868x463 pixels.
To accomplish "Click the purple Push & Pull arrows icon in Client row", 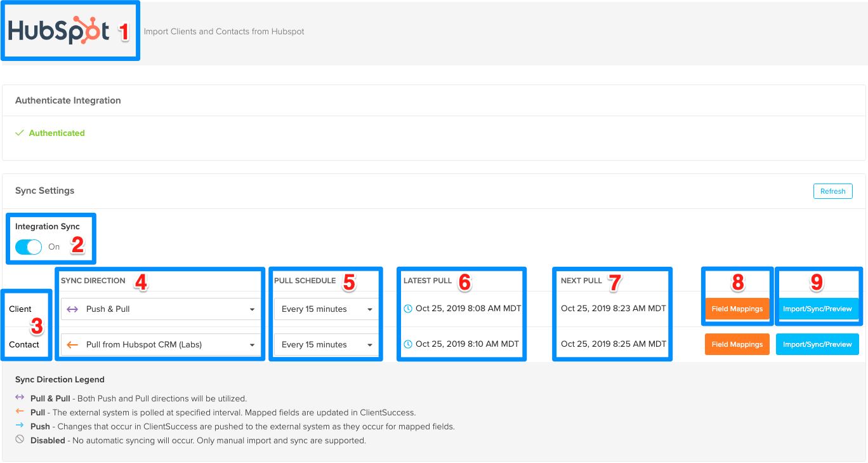I will pyautogui.click(x=72, y=309).
